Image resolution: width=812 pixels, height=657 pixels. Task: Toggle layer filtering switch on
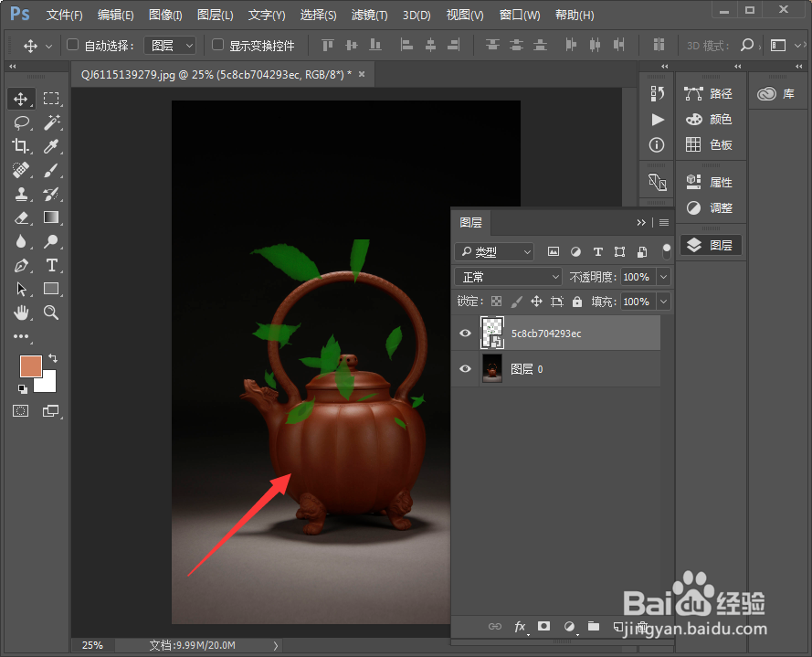pos(667,251)
